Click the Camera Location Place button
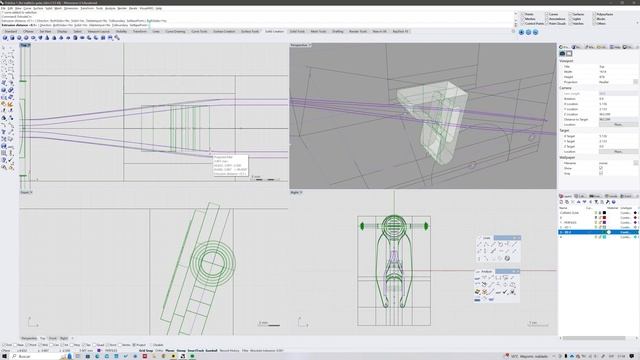The height and width of the screenshot is (360, 640). pyautogui.click(x=618, y=124)
